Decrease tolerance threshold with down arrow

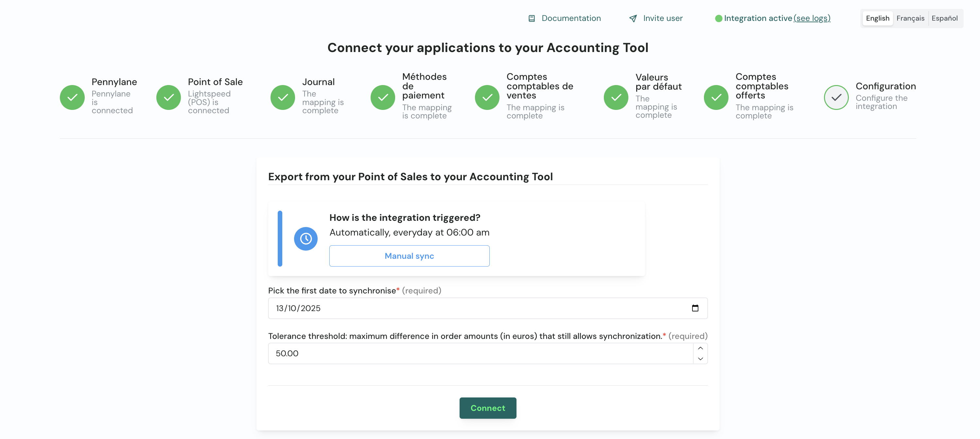point(700,359)
